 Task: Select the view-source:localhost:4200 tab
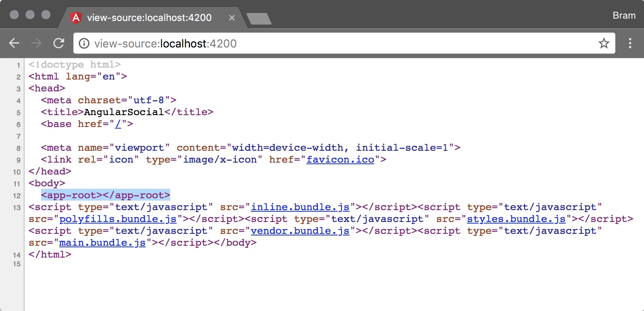pyautogui.click(x=152, y=18)
